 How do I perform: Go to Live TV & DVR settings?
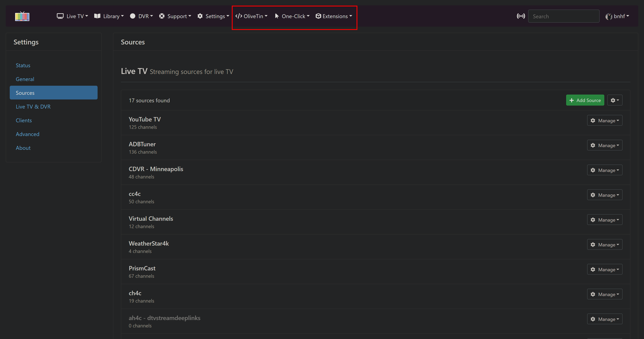[x=33, y=107]
